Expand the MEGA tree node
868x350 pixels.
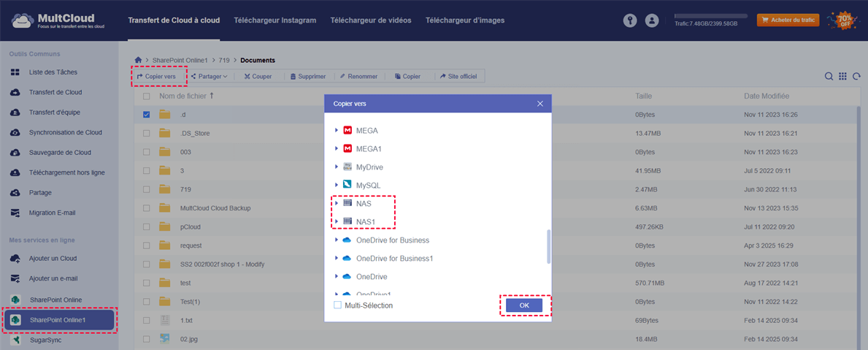336,131
